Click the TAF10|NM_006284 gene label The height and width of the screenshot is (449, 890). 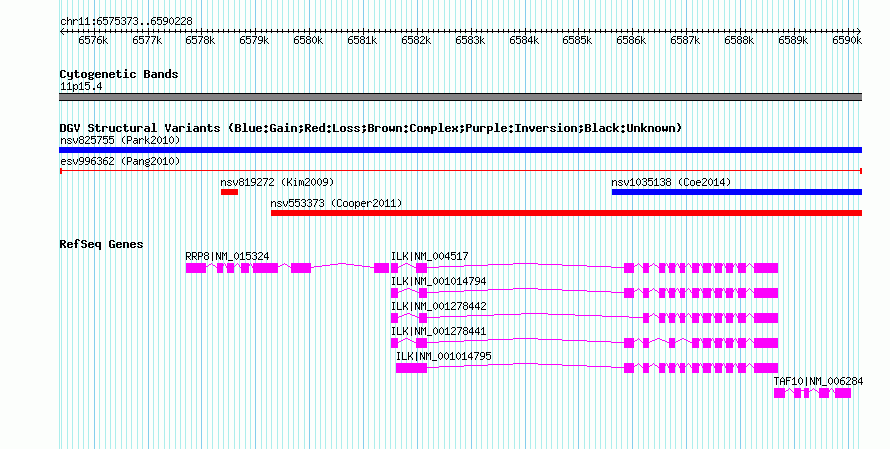pyautogui.click(x=818, y=381)
